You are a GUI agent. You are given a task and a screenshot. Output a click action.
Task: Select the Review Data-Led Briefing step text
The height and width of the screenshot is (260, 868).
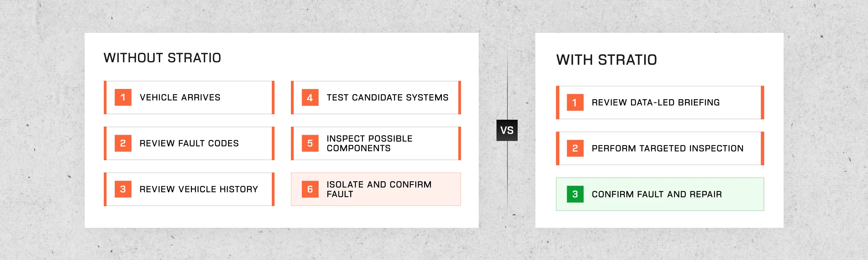click(656, 102)
